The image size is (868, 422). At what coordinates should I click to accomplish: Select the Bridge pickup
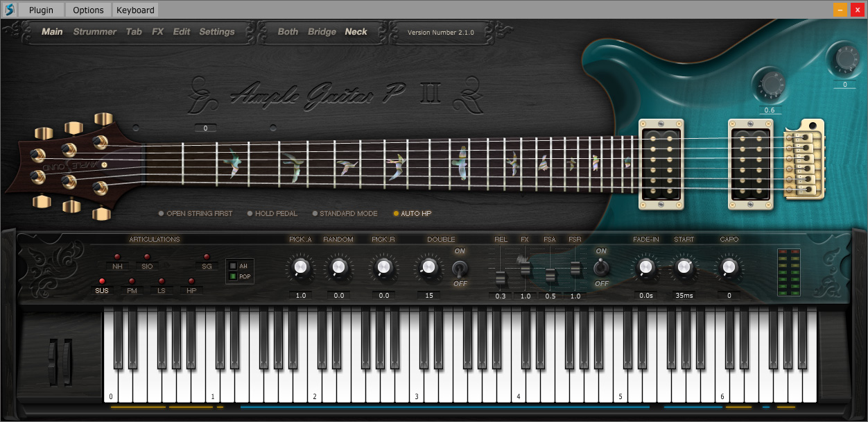coord(322,31)
